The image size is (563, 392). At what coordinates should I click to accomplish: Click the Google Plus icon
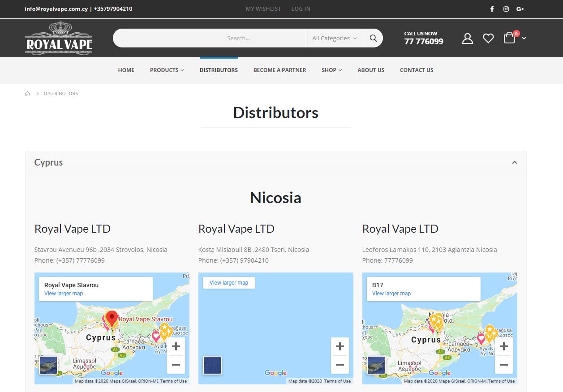tap(520, 9)
